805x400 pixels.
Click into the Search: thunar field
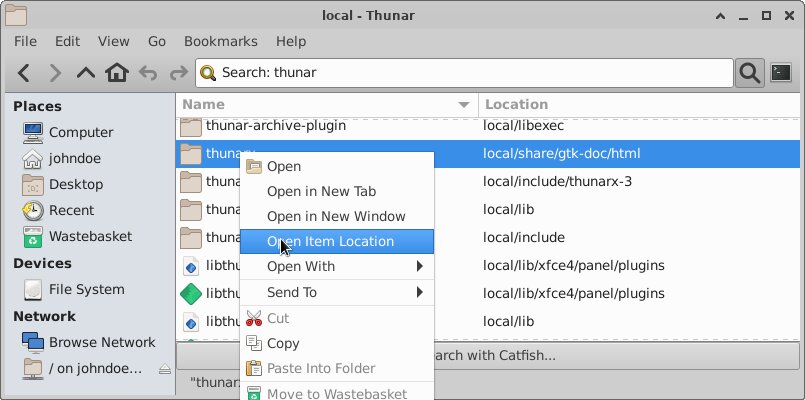point(464,73)
